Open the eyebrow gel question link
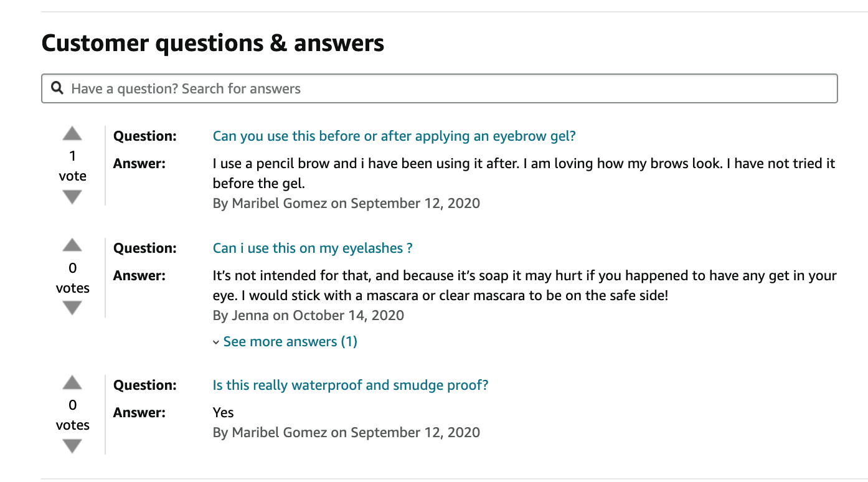This screenshot has height=482, width=868. point(394,136)
